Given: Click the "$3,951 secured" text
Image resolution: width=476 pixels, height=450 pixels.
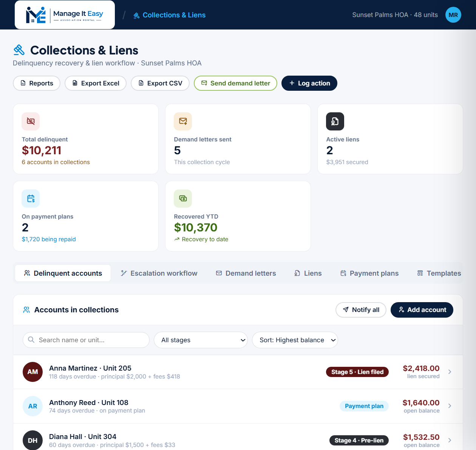Looking at the screenshot, I should pyautogui.click(x=347, y=162).
